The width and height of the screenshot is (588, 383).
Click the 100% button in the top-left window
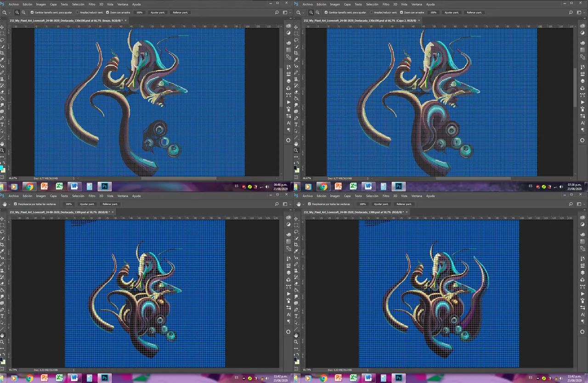139,12
